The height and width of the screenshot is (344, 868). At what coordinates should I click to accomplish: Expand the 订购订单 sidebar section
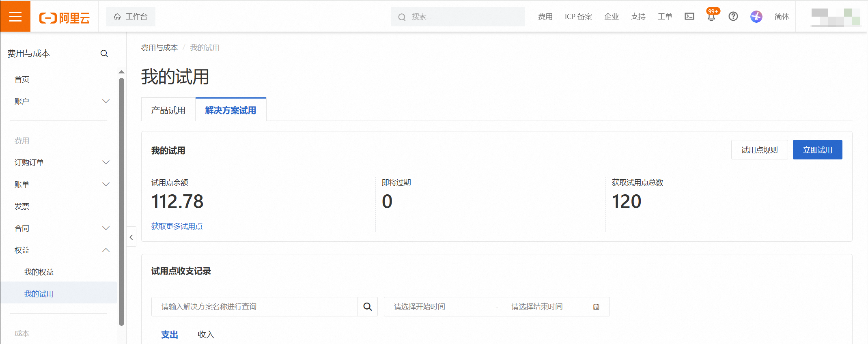59,163
